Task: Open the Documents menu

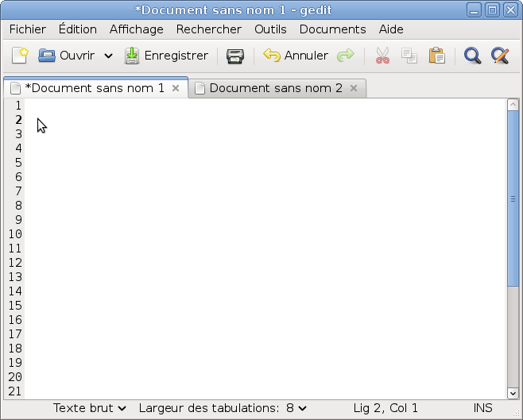Action: pyautogui.click(x=332, y=29)
